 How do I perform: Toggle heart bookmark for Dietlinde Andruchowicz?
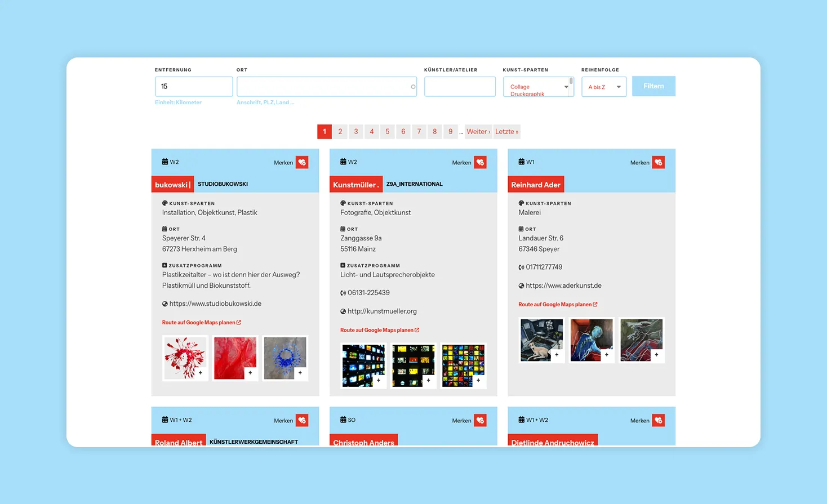[658, 421]
